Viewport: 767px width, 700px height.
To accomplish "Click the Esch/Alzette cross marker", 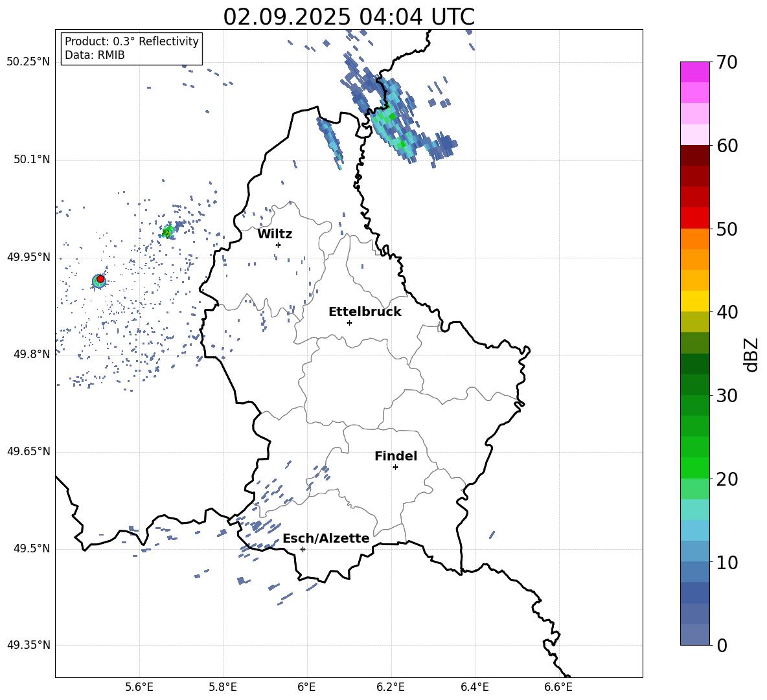I will point(303,549).
